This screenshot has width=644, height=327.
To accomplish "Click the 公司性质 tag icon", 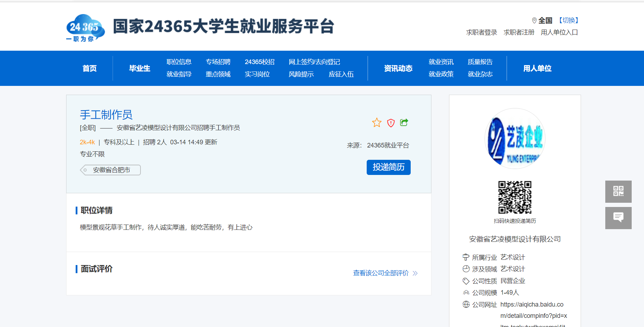I will pos(466,281).
